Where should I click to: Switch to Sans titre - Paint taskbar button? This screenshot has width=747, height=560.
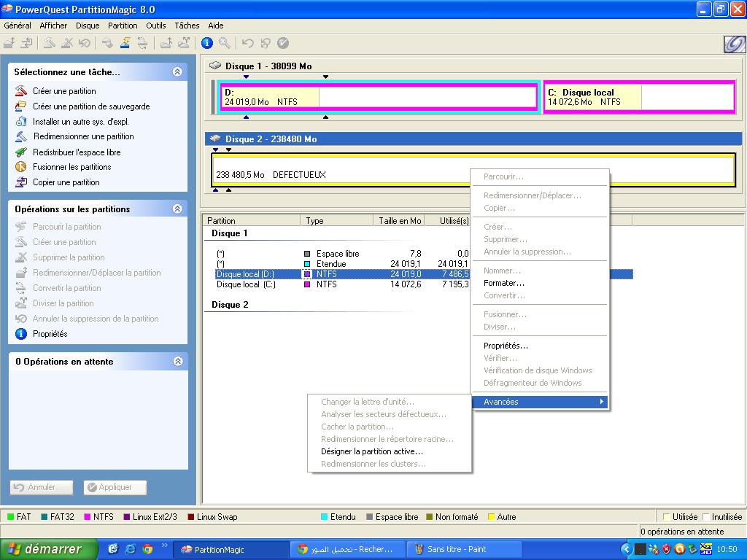point(465,550)
